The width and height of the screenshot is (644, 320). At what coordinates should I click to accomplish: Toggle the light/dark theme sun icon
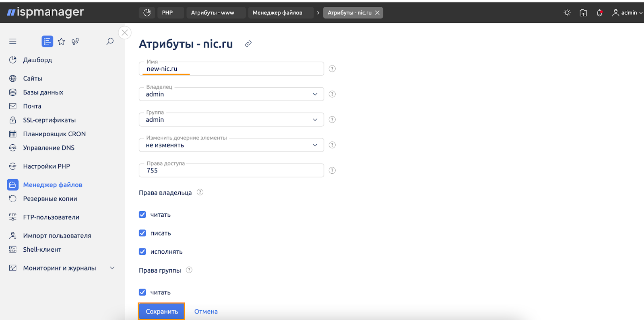coord(567,13)
